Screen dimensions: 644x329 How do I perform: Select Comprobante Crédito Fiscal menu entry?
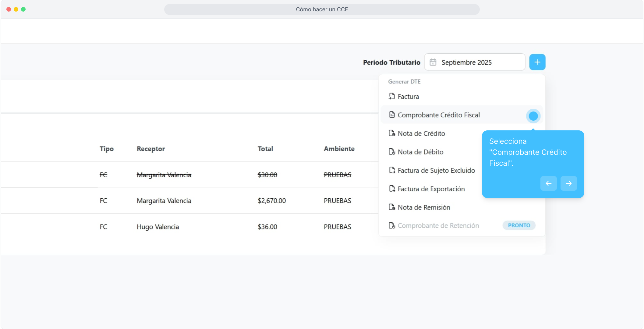[x=439, y=115]
